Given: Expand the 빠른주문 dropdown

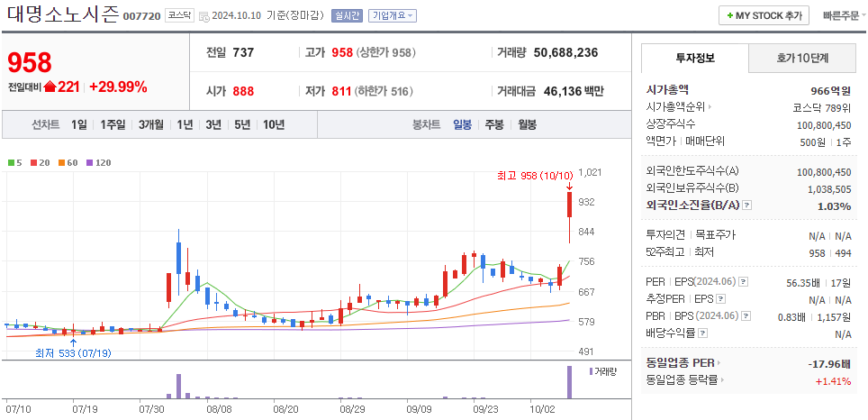Looking at the screenshot, I should (844, 15).
